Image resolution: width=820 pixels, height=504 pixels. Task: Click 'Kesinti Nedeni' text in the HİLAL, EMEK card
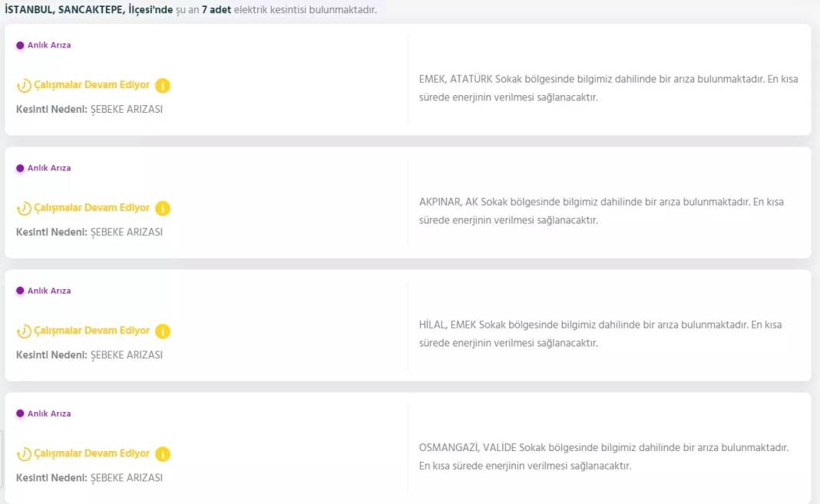[52, 354]
